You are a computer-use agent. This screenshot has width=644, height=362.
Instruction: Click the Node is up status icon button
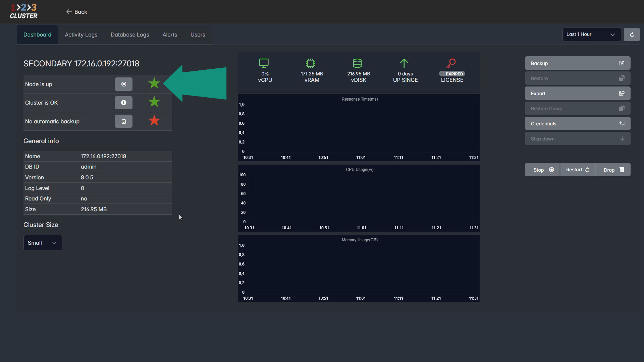point(123,84)
